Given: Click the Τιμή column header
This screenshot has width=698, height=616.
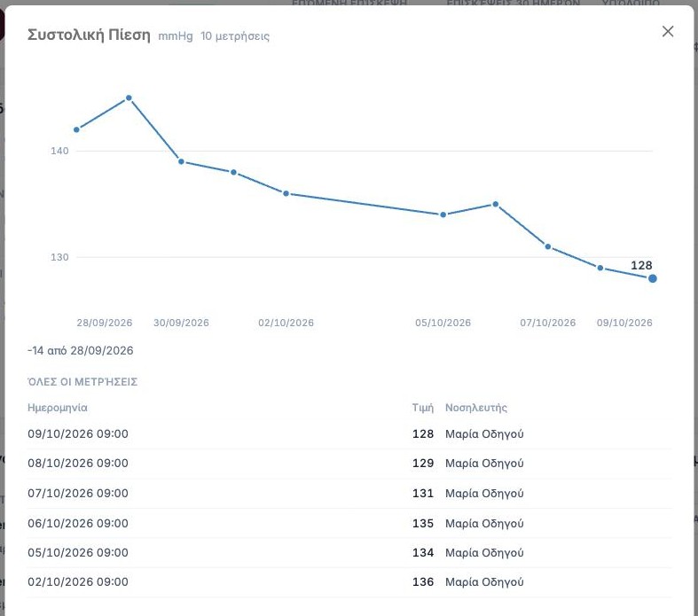Looking at the screenshot, I should tap(422, 408).
